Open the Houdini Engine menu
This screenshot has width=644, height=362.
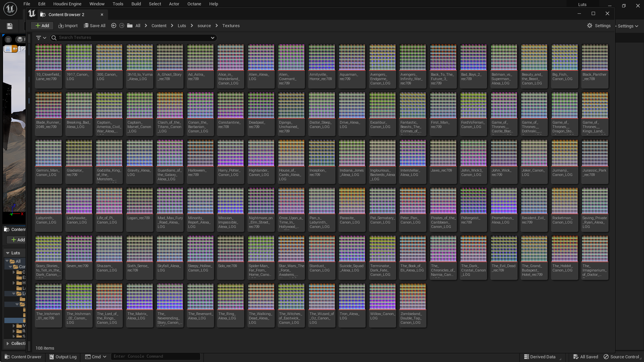pyautogui.click(x=67, y=4)
